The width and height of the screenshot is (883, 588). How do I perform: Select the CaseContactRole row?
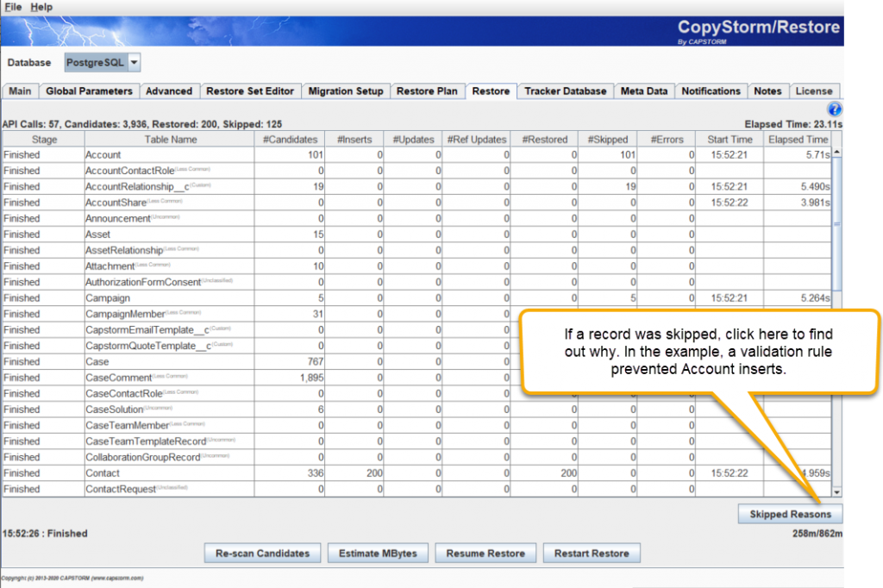coord(417,394)
